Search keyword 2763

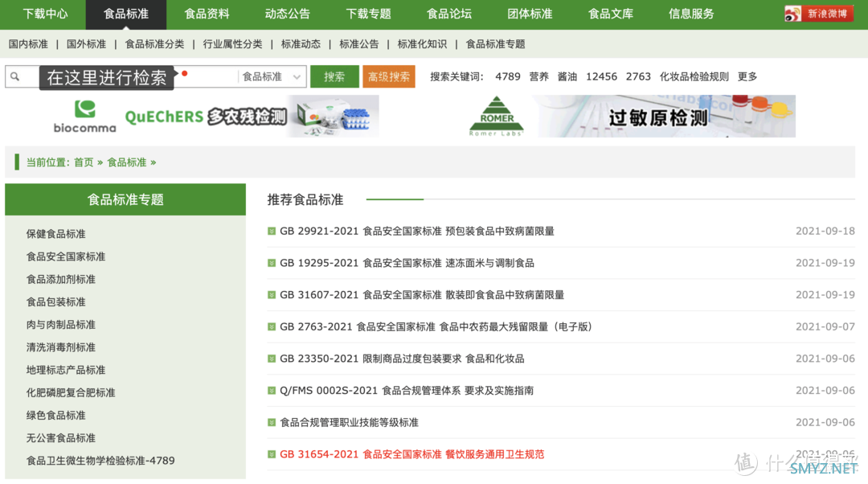point(638,76)
